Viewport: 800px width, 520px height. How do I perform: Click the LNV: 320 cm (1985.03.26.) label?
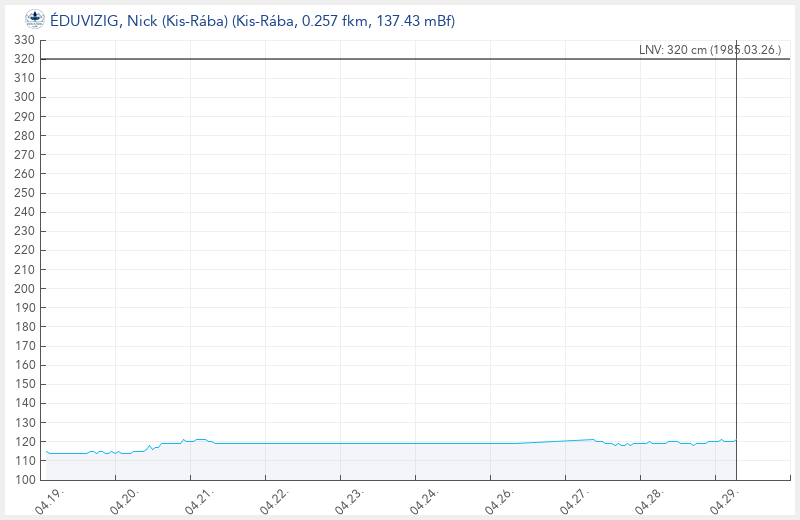pyautogui.click(x=709, y=50)
